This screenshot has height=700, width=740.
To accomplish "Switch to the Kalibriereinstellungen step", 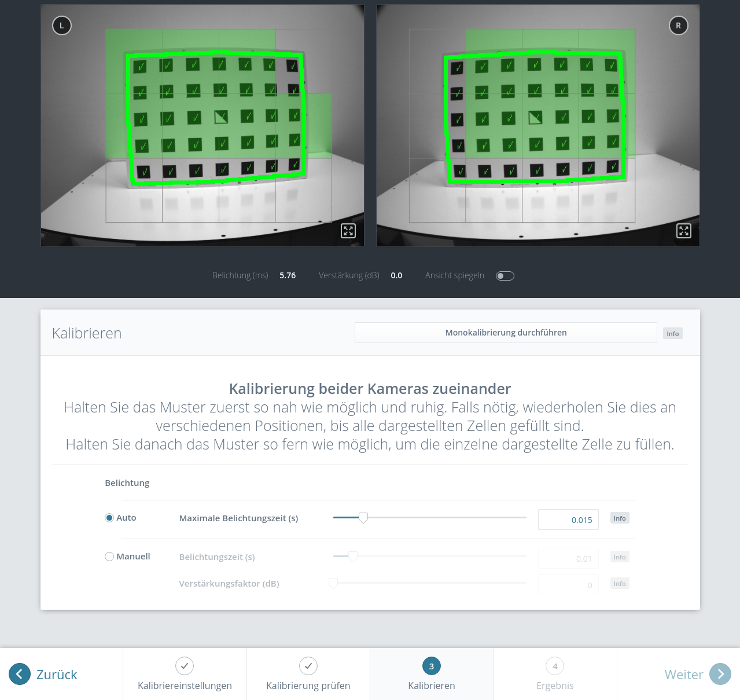I will (x=184, y=674).
